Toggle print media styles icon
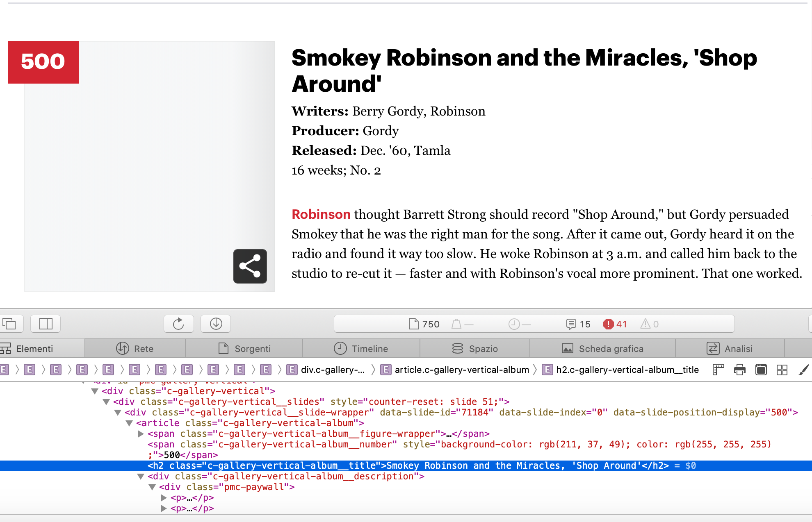Viewport: 812px width, 522px height. (739, 370)
